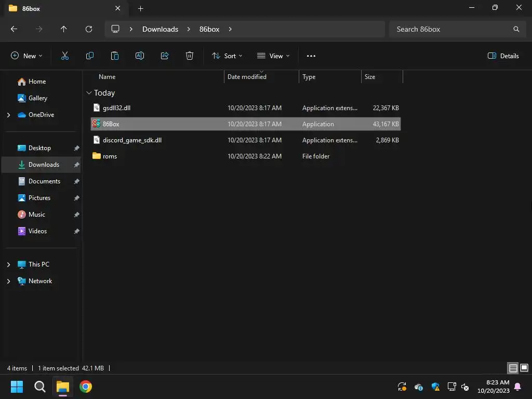The width and height of the screenshot is (532, 399).
Task: Click chevron before Downloads in address bar
Action: point(131,29)
